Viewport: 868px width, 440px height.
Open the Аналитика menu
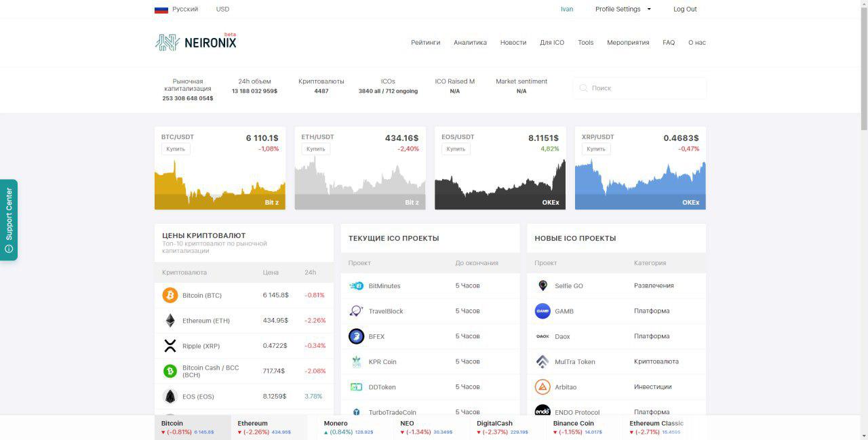(470, 43)
